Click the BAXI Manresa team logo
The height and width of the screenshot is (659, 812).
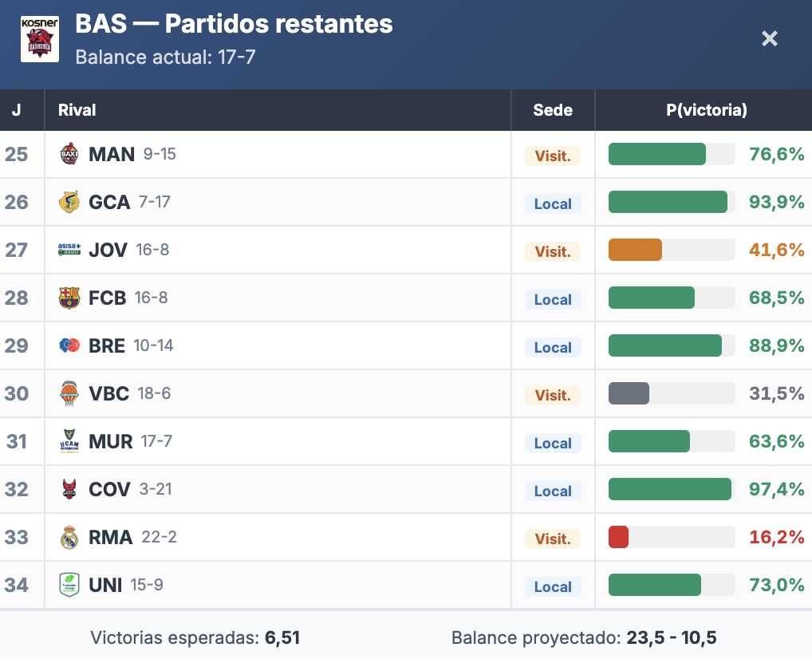coord(69,154)
